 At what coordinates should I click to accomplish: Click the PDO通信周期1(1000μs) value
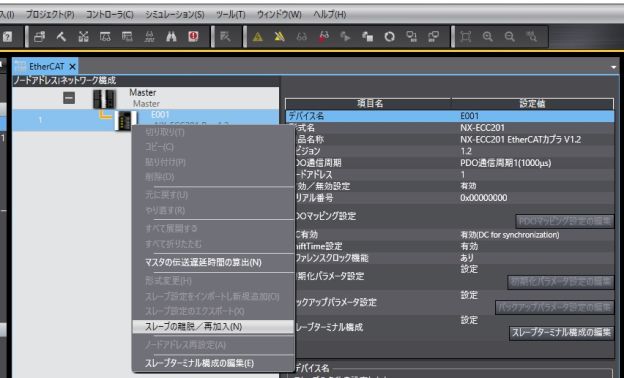click(x=505, y=163)
